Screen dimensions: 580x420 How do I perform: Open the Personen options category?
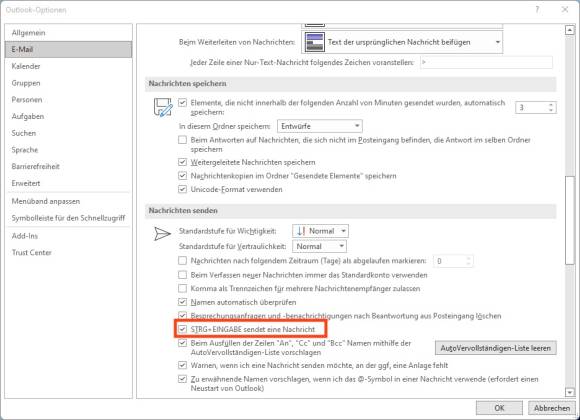[x=27, y=100]
